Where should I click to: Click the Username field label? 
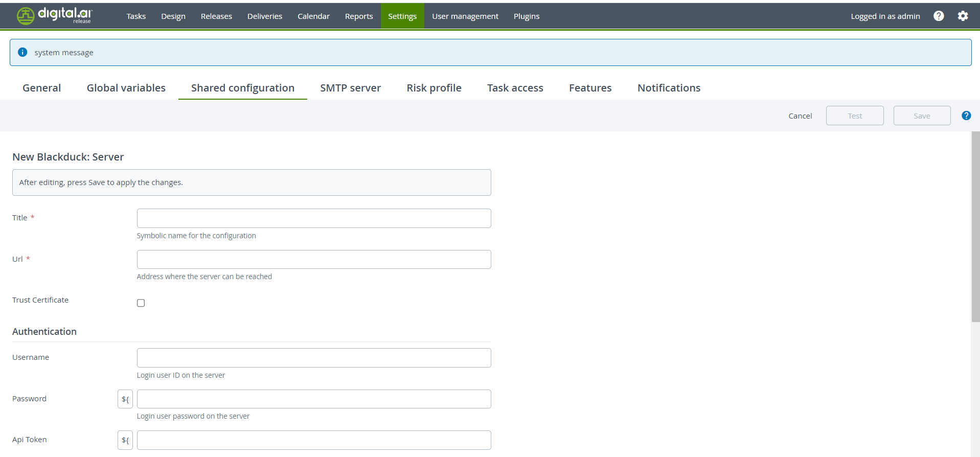click(x=31, y=357)
